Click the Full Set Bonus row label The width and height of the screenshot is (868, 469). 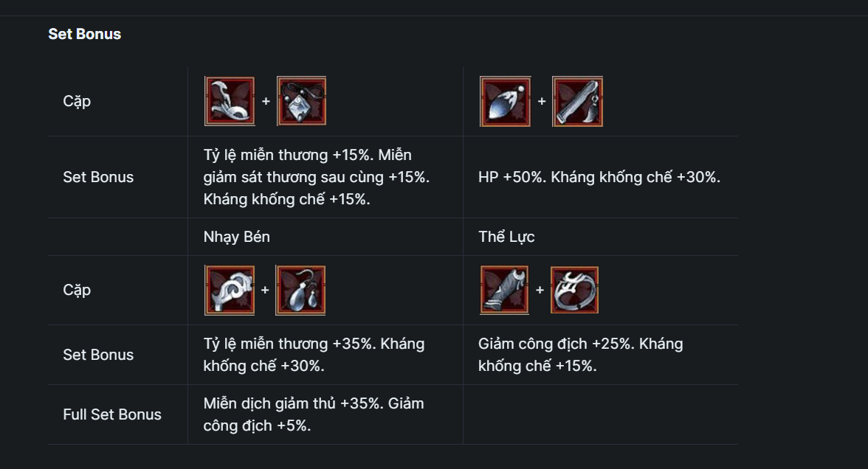tap(112, 414)
